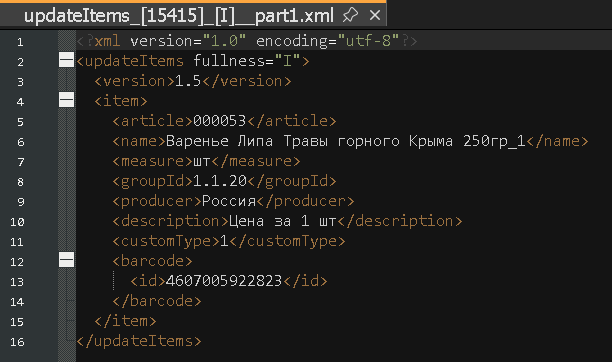Viewport: 612px width, 362px height.
Task: Collapse the item element fold marker
Action: 66,100
